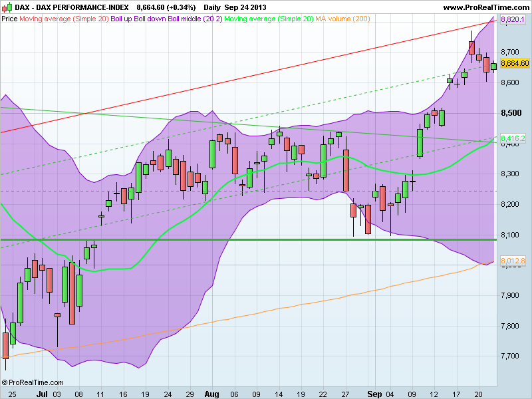Viewport: 532px width, 399px height.
Task: Click the 22 date label on the axis
Action: coord(323,394)
